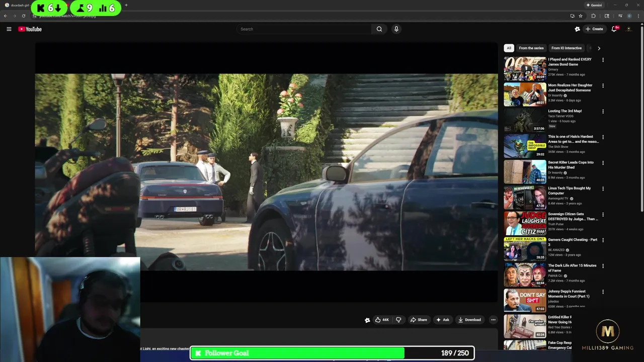Click the video player frame

pos(266,172)
